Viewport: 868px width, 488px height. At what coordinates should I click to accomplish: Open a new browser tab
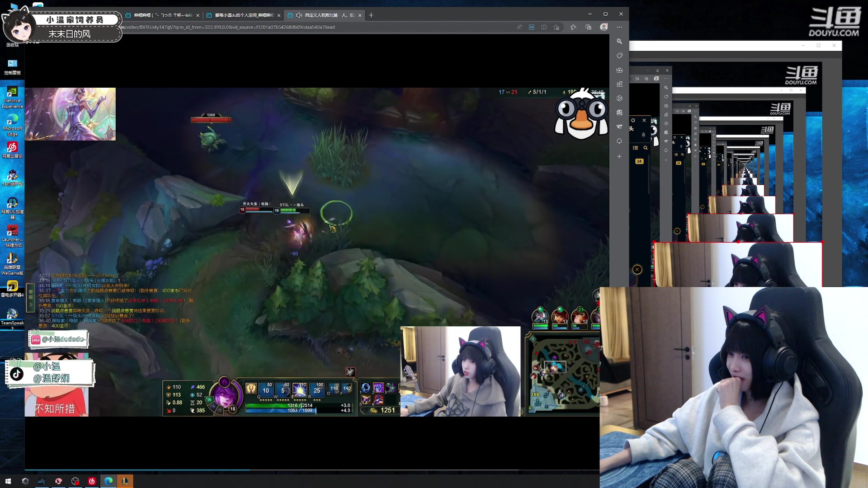[371, 15]
